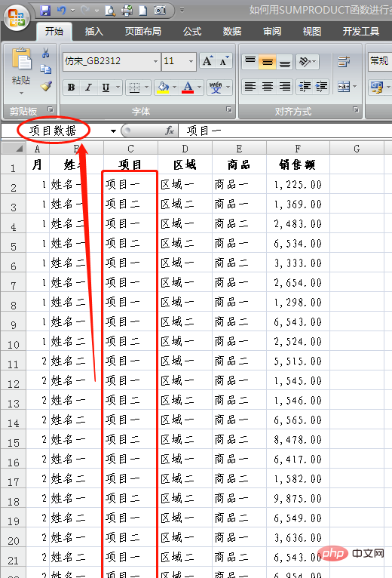
Task: Open the 数据 tab
Action: (232, 32)
